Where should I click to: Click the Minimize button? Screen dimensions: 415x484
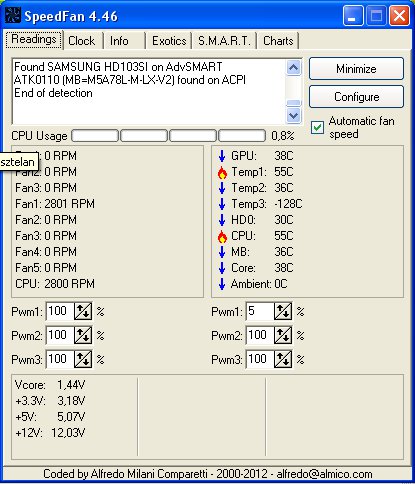[x=356, y=69]
